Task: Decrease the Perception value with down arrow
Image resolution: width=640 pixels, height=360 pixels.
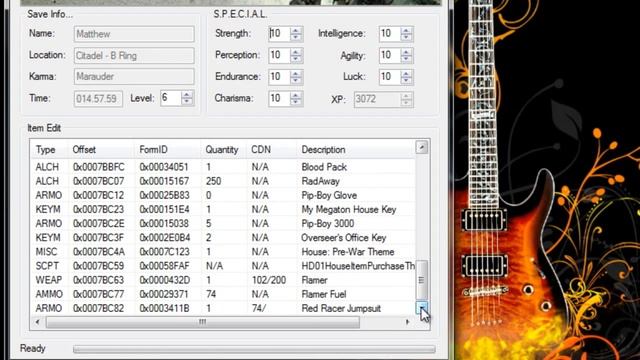Action: click(x=296, y=59)
